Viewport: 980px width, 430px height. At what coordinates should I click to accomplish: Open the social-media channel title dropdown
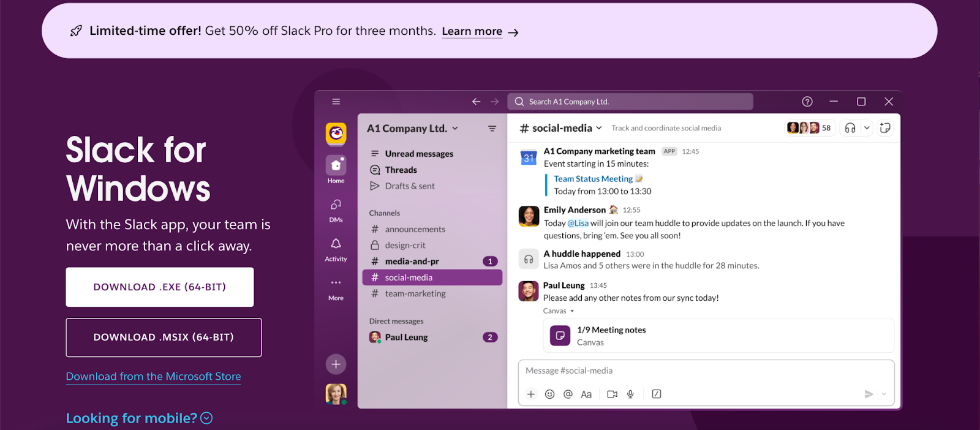click(x=598, y=128)
